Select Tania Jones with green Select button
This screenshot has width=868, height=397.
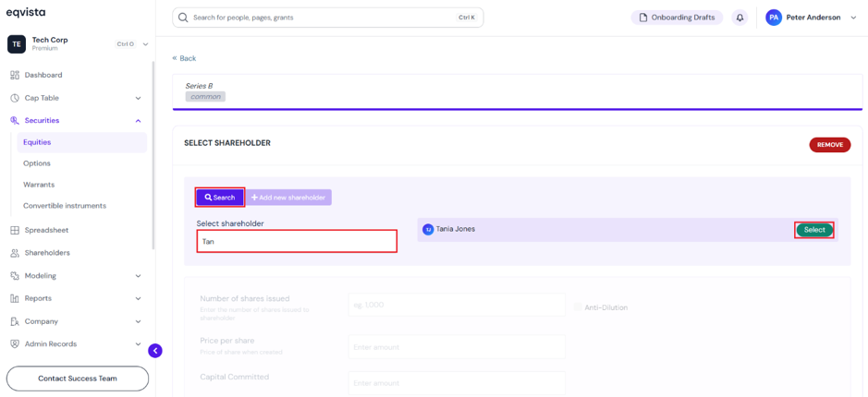point(814,230)
